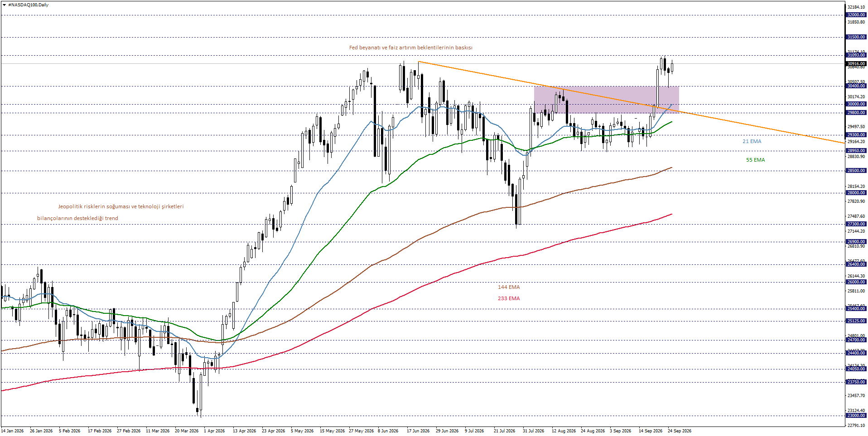Viewport: 868px width, 436px height.
Task: Select the purple shaded rectangle zone
Action: 606,100
